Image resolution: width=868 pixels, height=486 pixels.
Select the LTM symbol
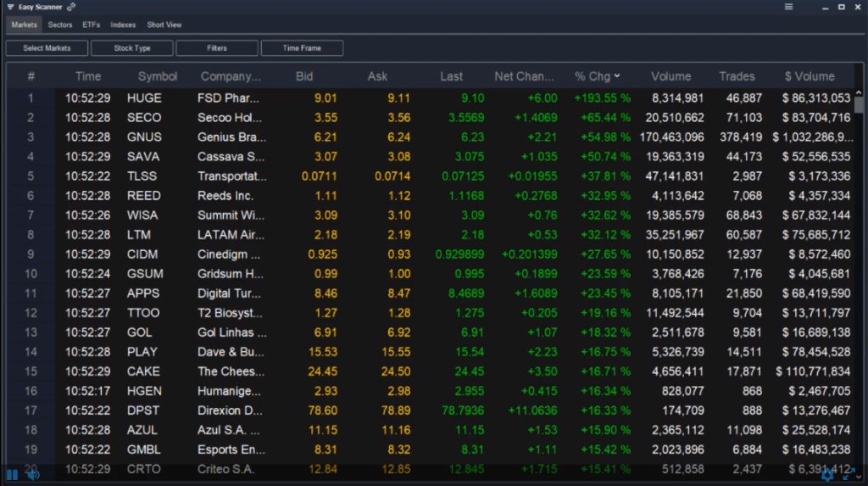tap(138, 235)
